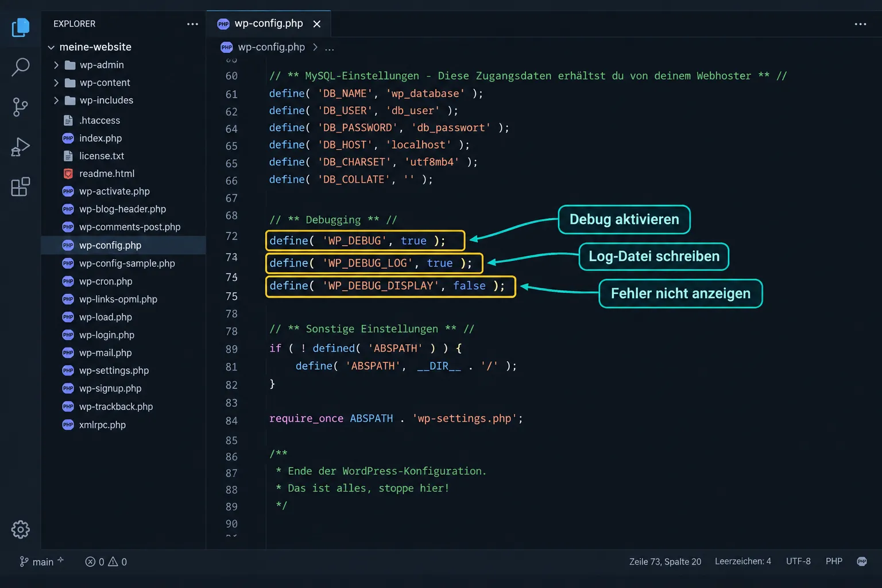882x588 pixels.
Task: Click the DB_PASSWORD define line in editor
Action: pyautogui.click(x=389, y=127)
